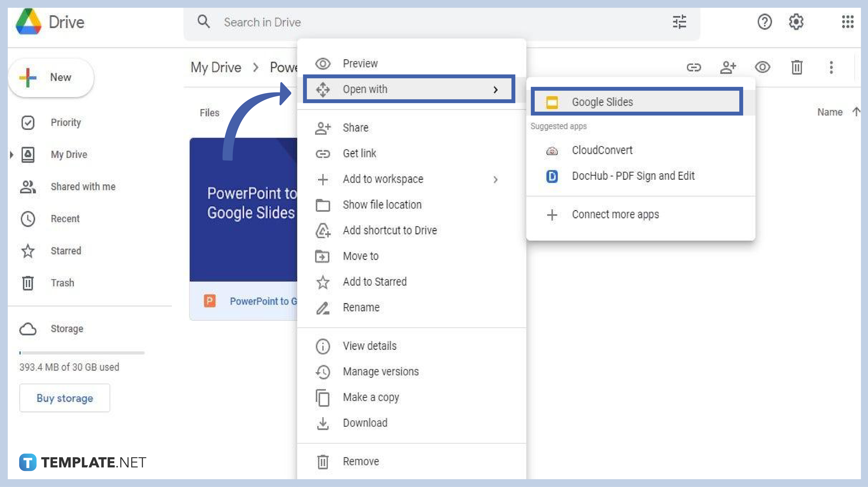The width and height of the screenshot is (868, 487).
Task: Click the Google Slides yellow icon
Action: (552, 102)
